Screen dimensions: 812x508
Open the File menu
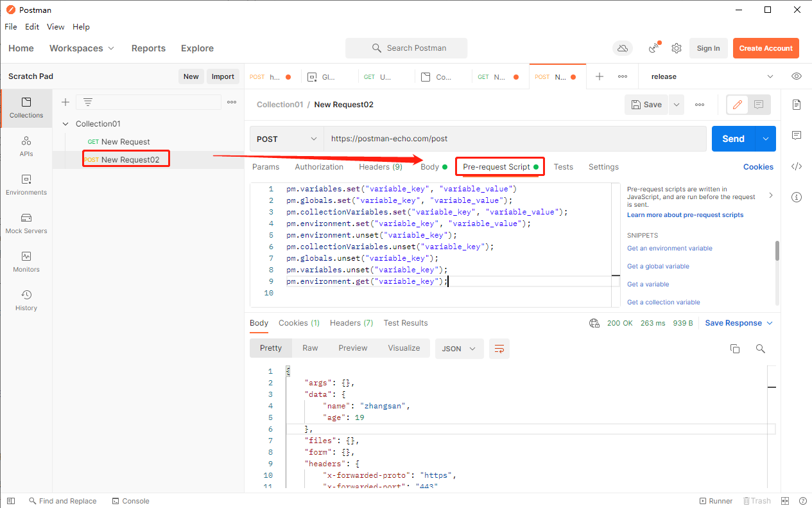point(11,27)
